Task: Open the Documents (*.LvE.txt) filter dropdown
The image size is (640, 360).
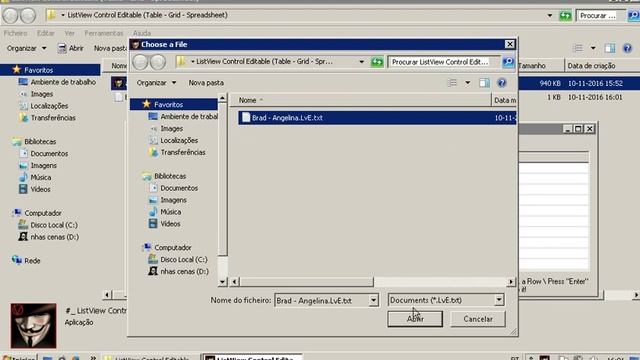Action: click(499, 300)
